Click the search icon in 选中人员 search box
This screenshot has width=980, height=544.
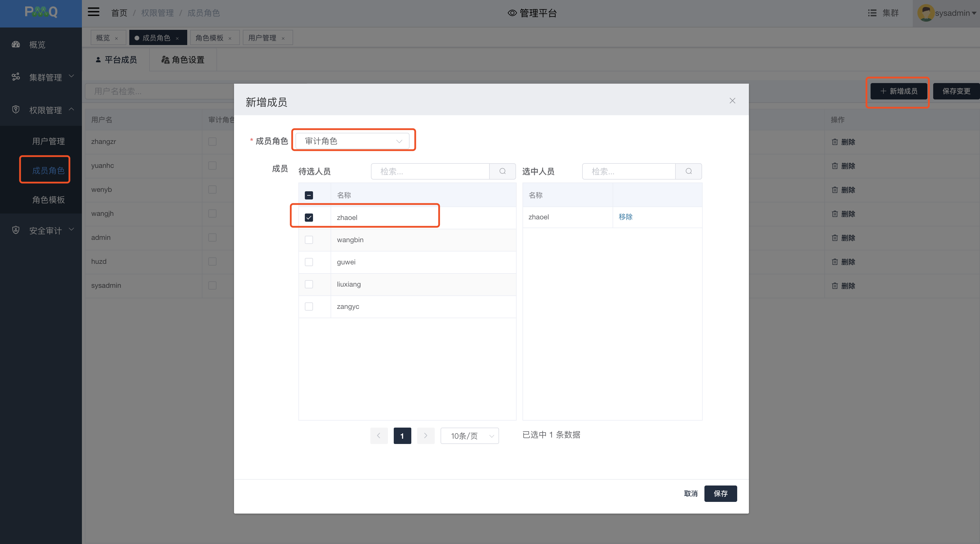coord(688,171)
